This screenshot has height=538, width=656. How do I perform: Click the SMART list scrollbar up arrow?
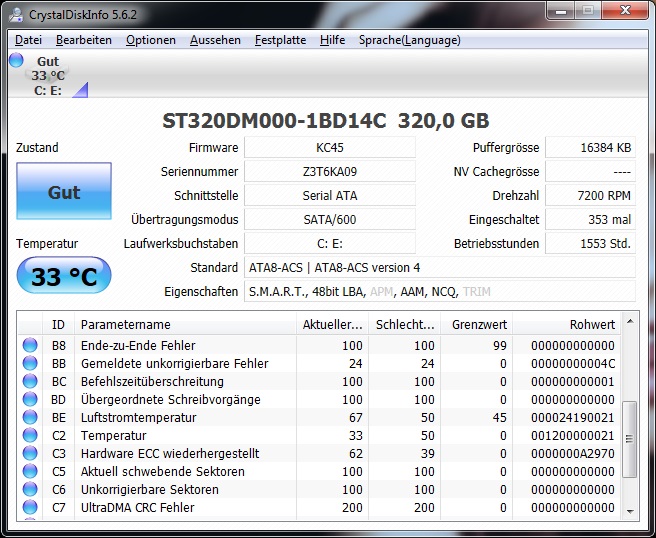point(630,321)
